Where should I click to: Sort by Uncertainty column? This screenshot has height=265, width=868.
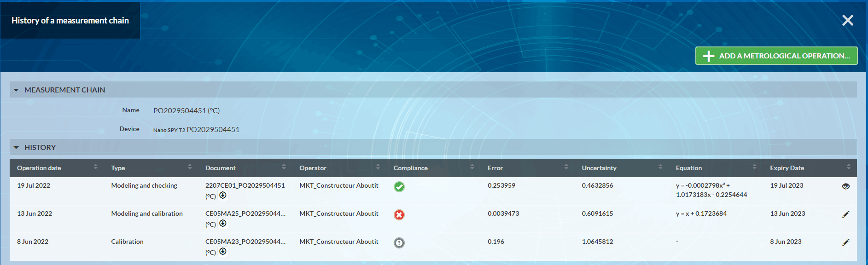pyautogui.click(x=660, y=167)
